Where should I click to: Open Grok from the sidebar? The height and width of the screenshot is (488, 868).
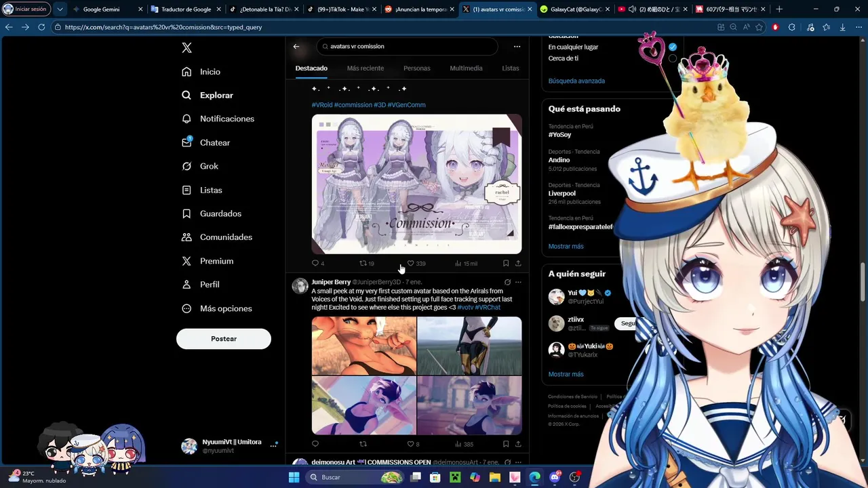tap(199, 166)
